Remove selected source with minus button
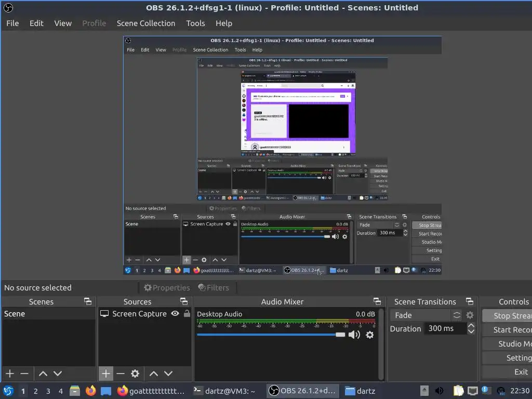Viewport: 532px width, 399px height. pyautogui.click(x=121, y=374)
